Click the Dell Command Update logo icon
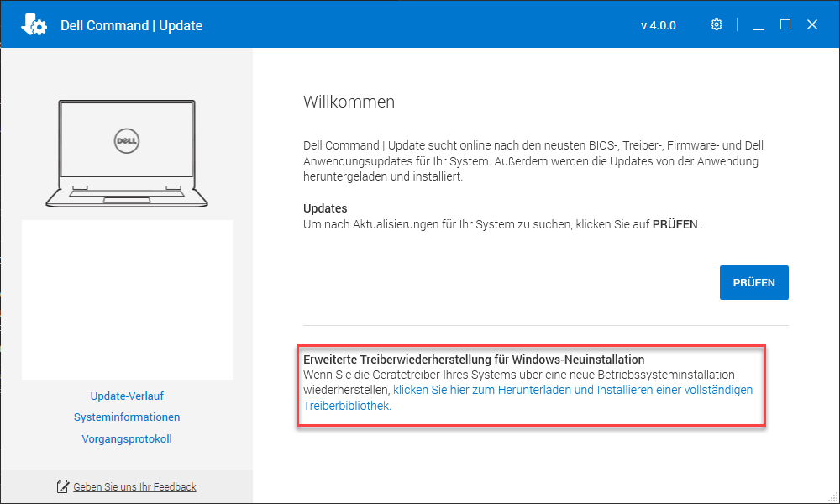840x504 pixels. tap(34, 24)
